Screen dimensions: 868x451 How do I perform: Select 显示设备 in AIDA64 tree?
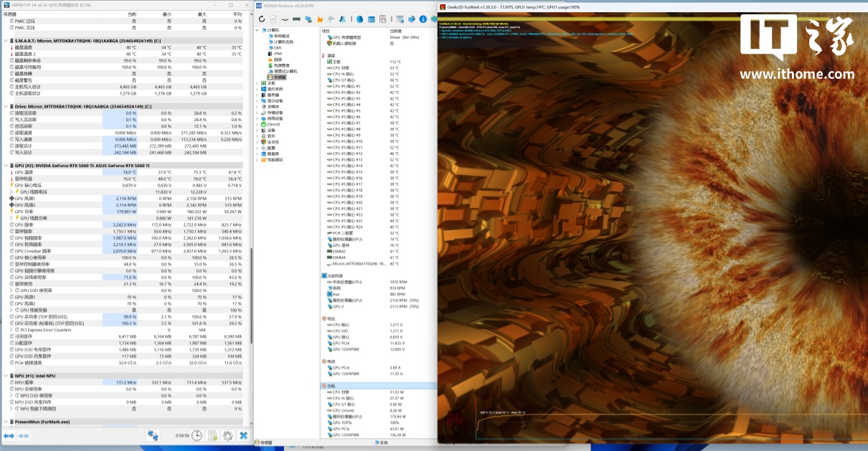pos(275,100)
